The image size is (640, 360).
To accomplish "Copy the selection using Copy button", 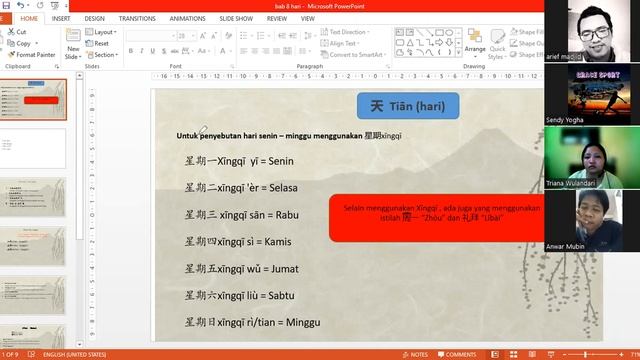I will point(19,43).
